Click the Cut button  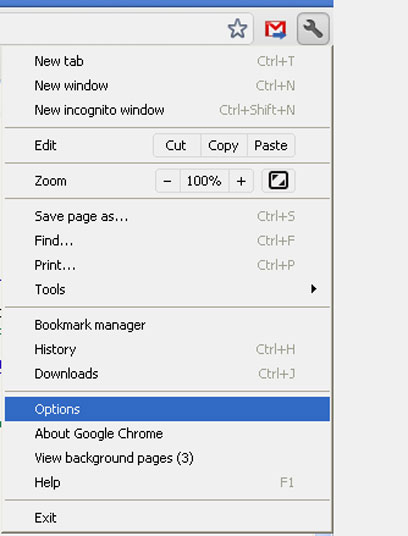coord(177,146)
